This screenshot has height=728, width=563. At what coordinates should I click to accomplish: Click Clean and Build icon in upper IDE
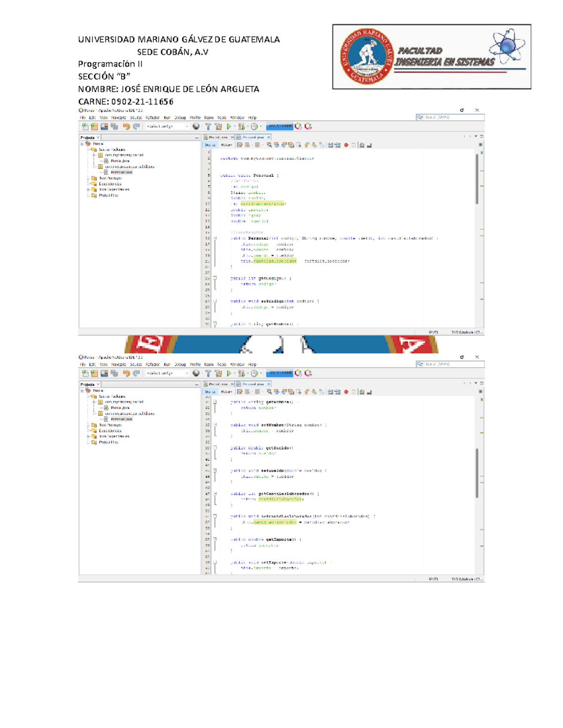point(218,127)
